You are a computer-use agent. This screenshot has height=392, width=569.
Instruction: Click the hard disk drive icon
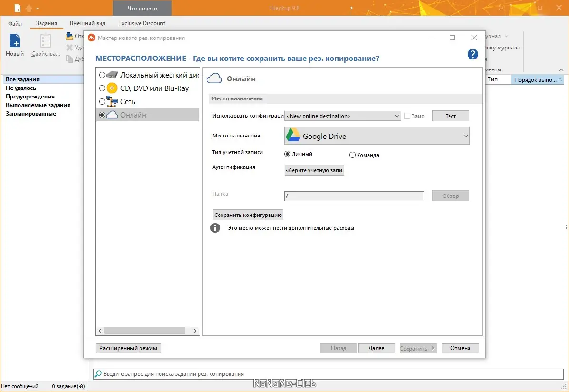(x=112, y=75)
